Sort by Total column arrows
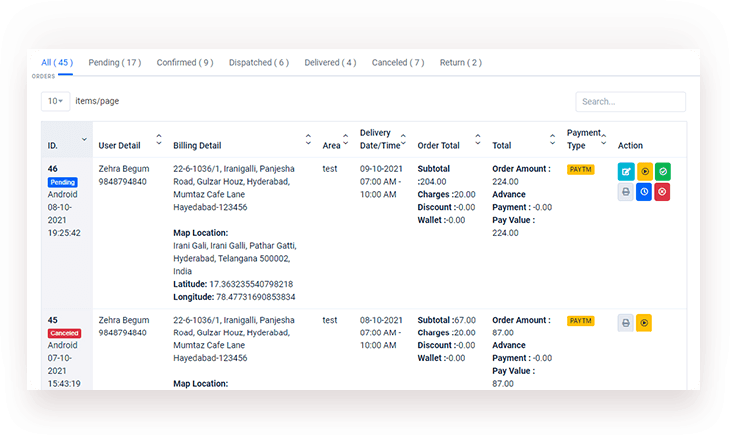This screenshot has height=435, width=730. [552, 139]
